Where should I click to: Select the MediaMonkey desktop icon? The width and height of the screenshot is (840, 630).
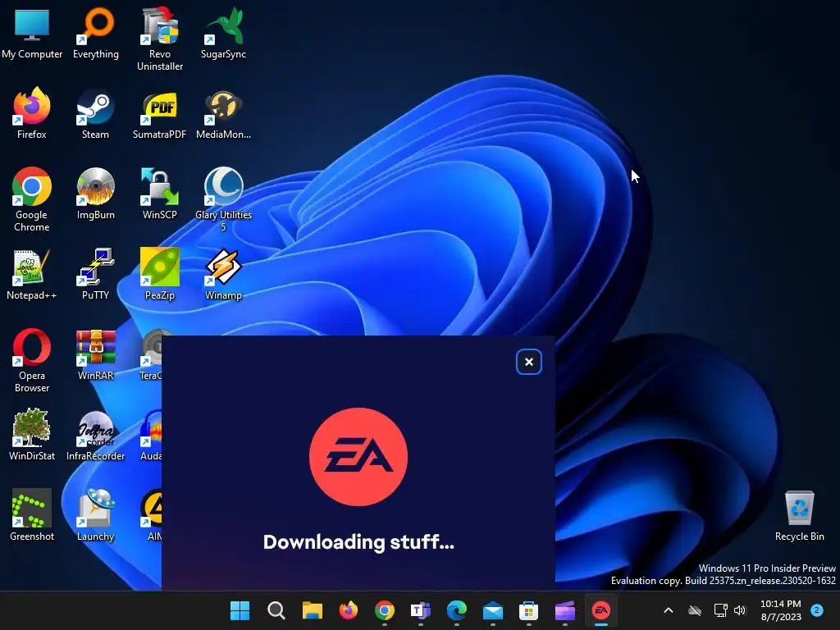coord(223,113)
